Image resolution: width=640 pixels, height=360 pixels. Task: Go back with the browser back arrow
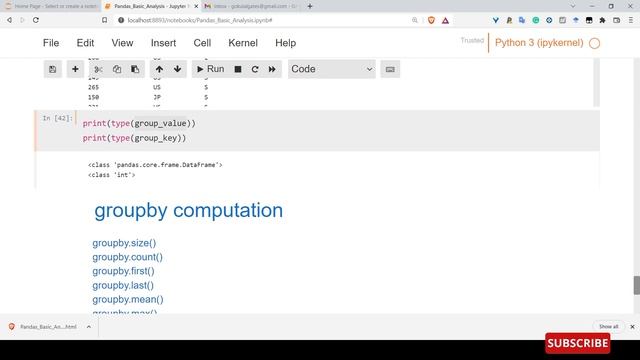9,20
